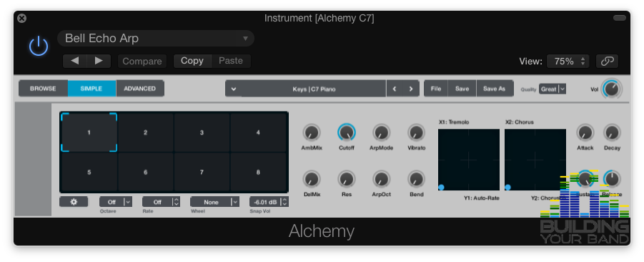644x262 pixels.
Task: Click the Save button
Action: point(462,89)
